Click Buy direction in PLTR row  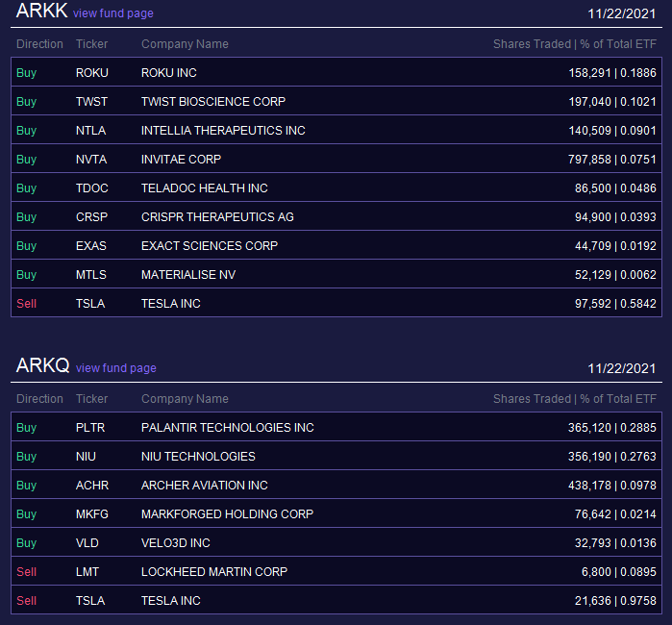coord(27,427)
